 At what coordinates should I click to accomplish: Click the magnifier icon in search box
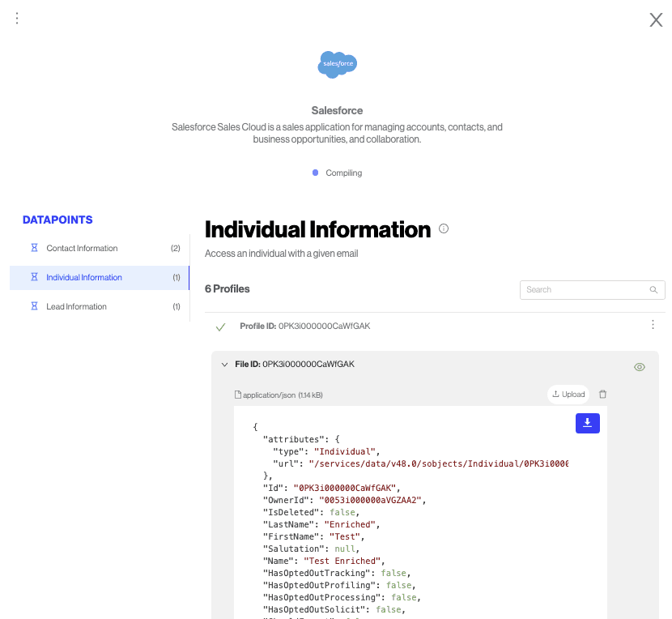point(653,290)
